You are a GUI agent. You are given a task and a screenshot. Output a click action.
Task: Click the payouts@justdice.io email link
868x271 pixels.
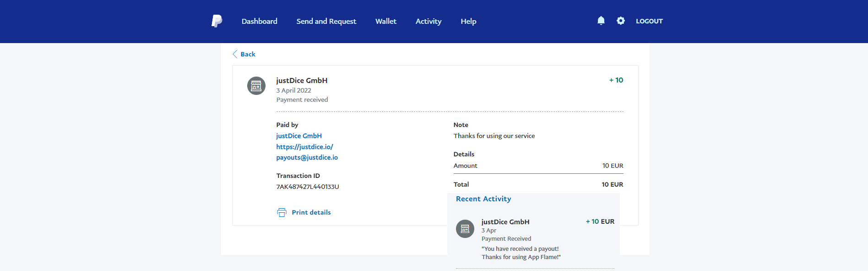pyautogui.click(x=307, y=157)
